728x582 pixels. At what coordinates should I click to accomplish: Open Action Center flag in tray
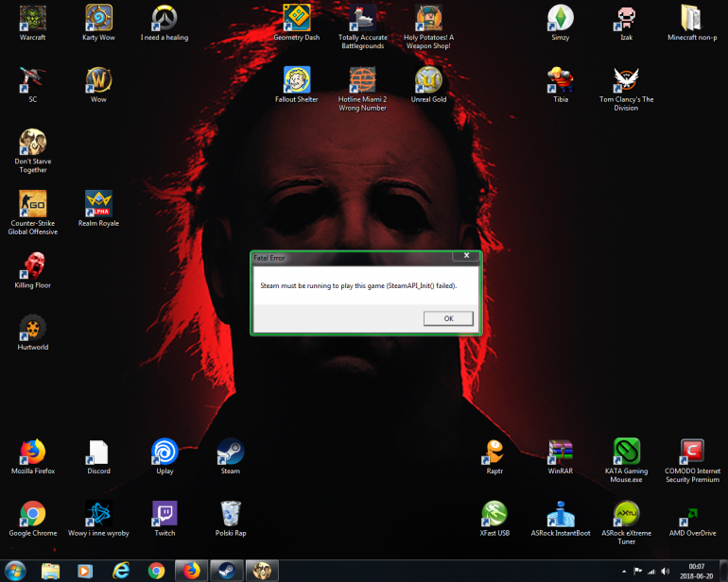(x=638, y=572)
